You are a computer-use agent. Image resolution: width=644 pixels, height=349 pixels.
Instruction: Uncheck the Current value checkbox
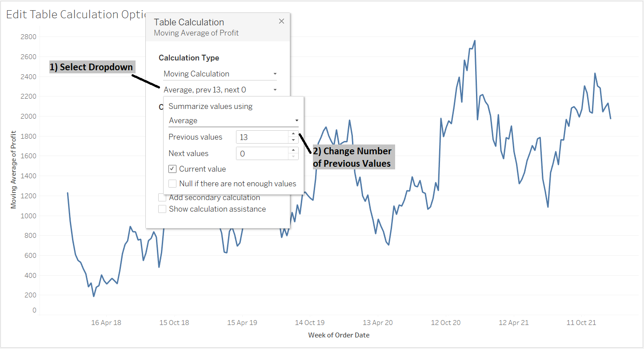(x=173, y=169)
